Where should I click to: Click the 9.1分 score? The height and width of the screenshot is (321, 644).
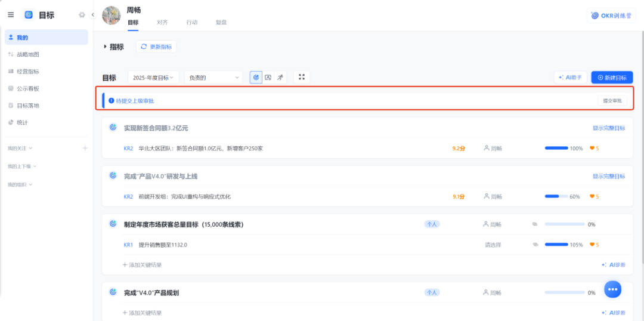(x=459, y=197)
